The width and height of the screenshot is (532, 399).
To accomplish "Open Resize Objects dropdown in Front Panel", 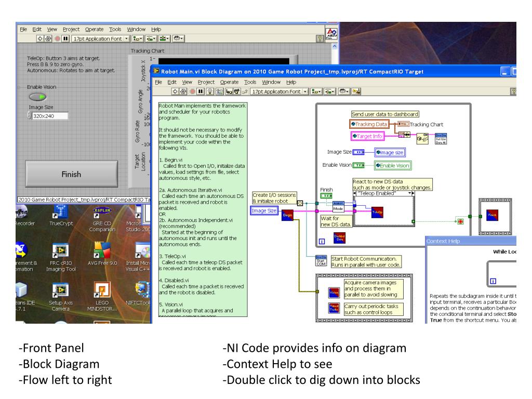I will (x=165, y=38).
